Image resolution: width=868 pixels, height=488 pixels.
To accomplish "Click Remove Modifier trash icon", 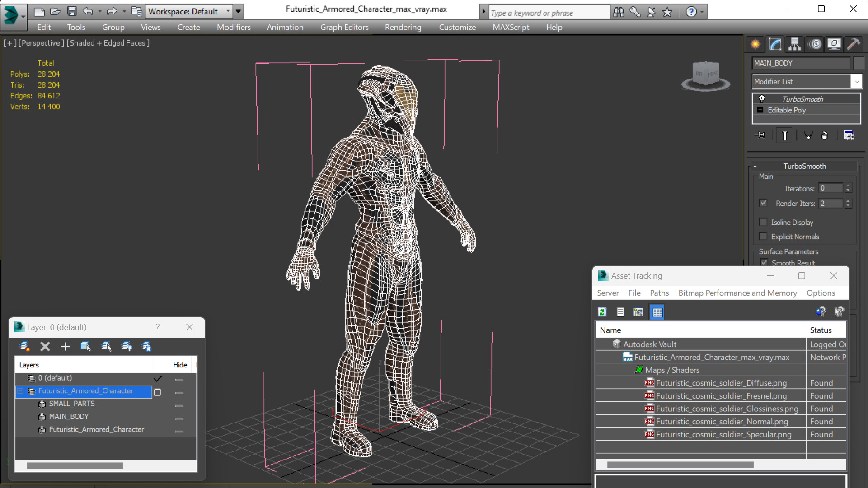I will (x=825, y=135).
